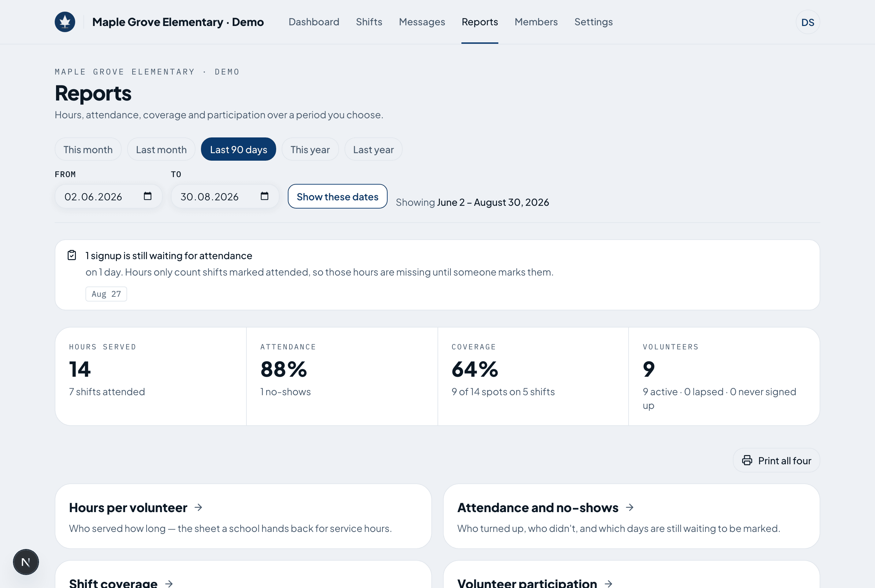Click arrow next to Volunteer participation
This screenshot has width=875, height=588.
[609, 583]
